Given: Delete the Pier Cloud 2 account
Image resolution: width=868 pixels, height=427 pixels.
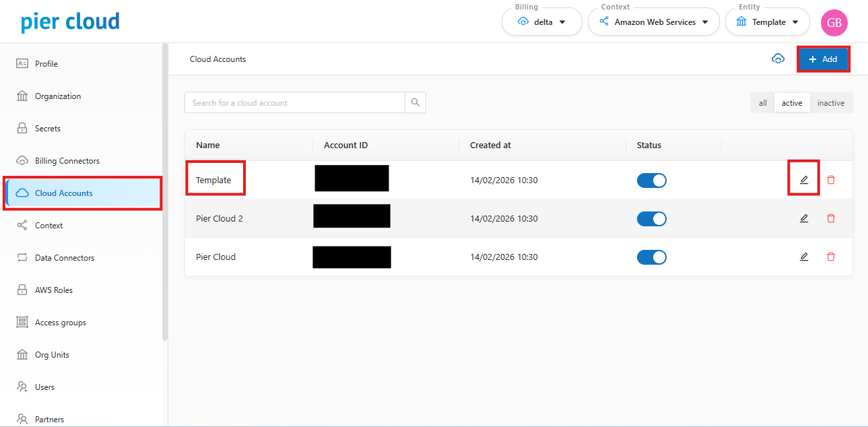Looking at the screenshot, I should tap(831, 218).
